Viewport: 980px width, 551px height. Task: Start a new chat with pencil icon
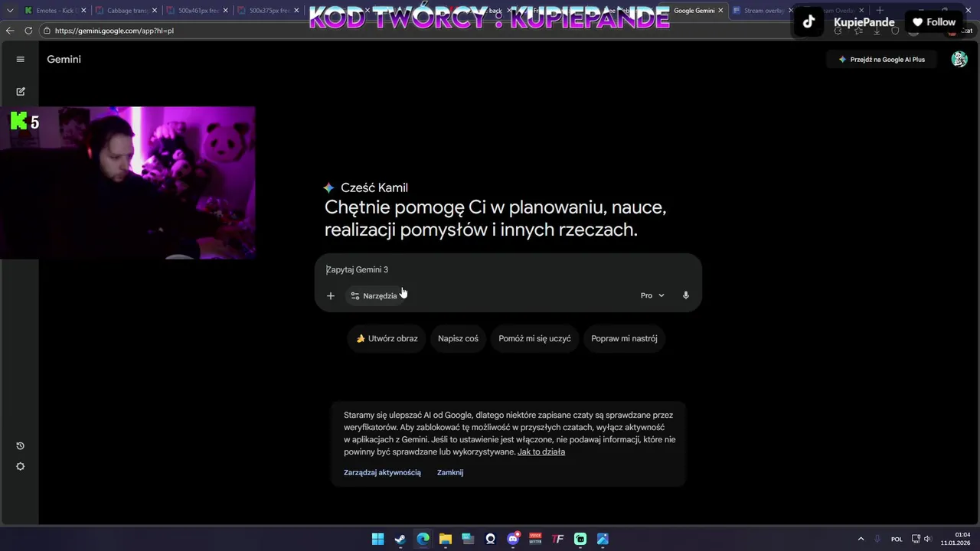(21, 91)
